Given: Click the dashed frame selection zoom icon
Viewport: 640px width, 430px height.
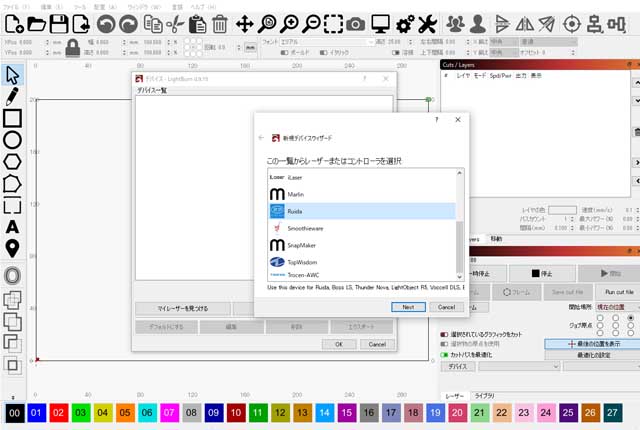Looking at the screenshot, I should (x=333, y=24).
